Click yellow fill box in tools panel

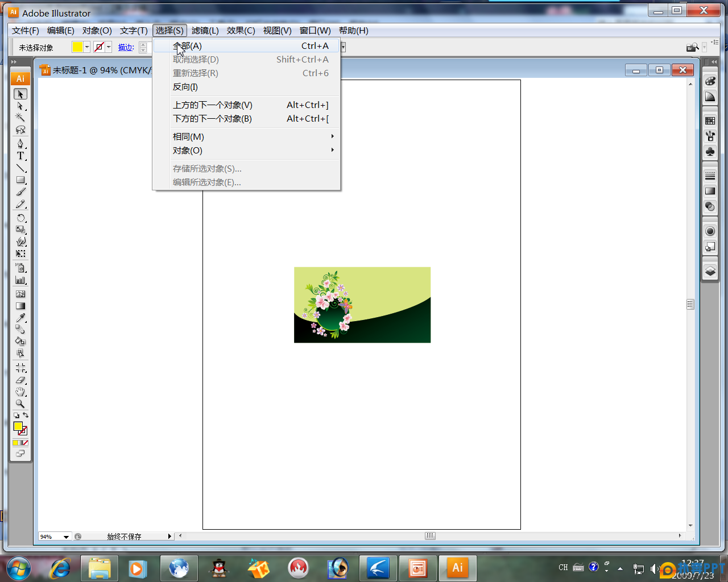(18, 426)
